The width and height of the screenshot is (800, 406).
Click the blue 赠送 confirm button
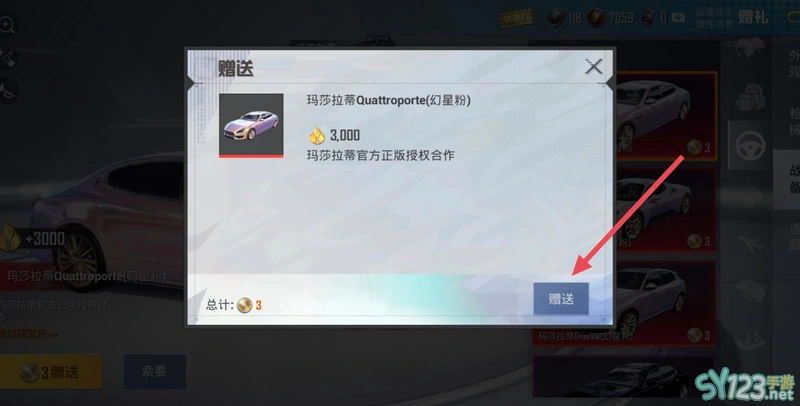point(561,298)
